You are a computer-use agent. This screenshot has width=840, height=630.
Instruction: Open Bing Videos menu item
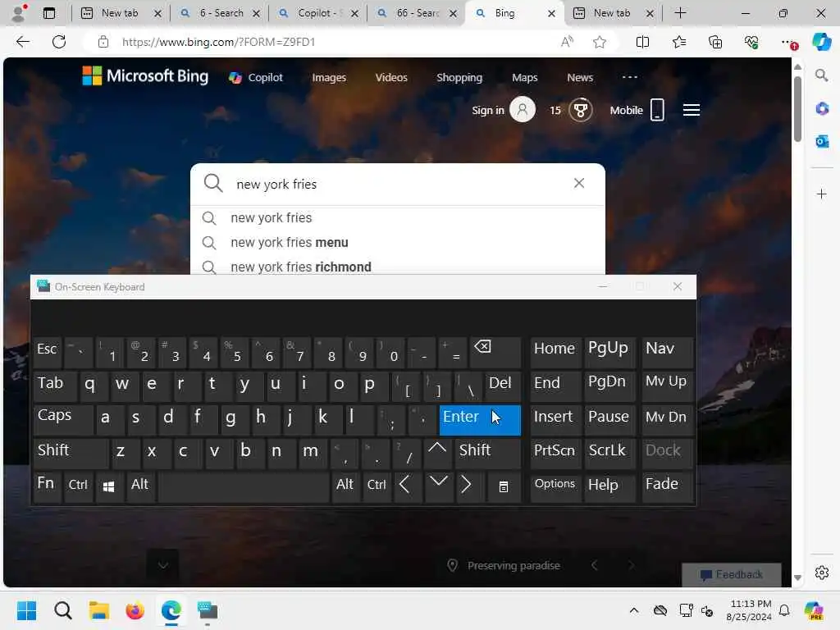[391, 78]
